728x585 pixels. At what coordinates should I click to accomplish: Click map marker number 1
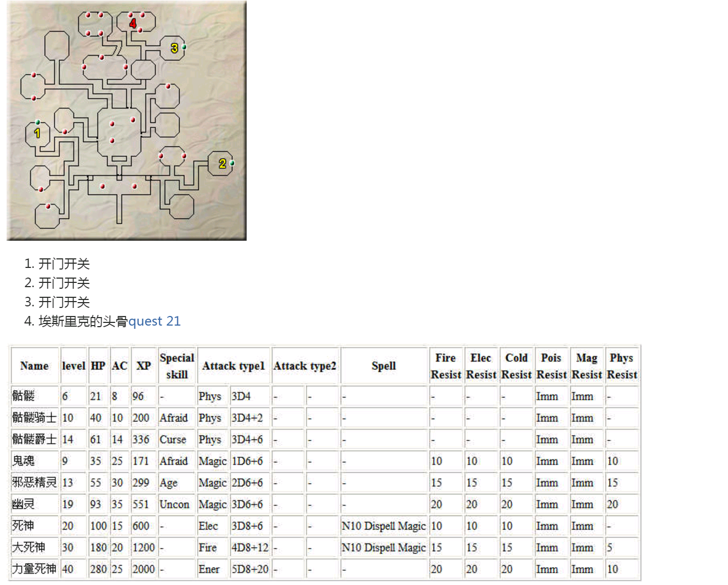(x=37, y=133)
